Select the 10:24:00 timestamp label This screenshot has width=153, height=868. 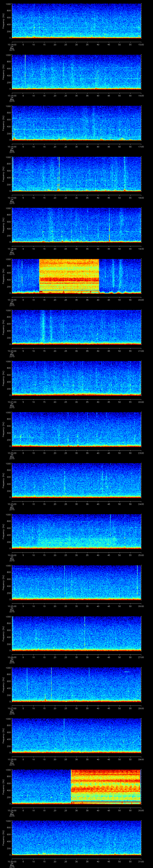point(12,555)
